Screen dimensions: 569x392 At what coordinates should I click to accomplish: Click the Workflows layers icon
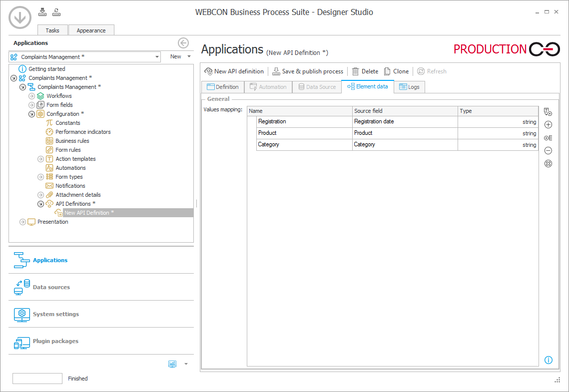pyautogui.click(x=40, y=96)
